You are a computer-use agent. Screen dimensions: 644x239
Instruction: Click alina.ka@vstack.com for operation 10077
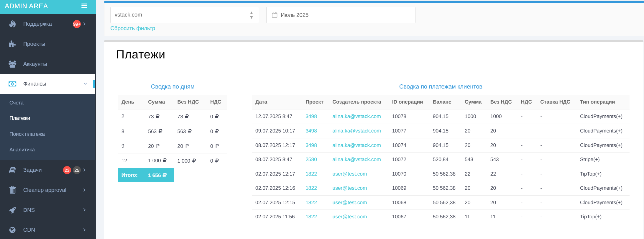point(356,131)
